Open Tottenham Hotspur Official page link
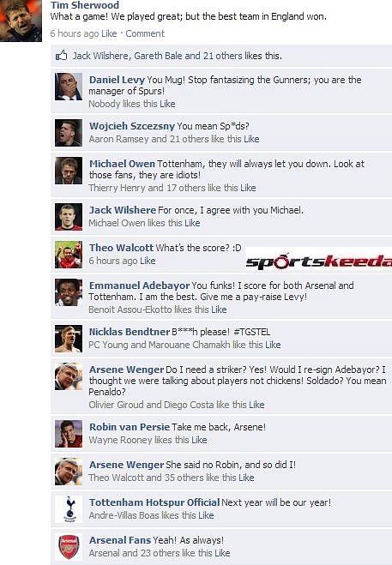 (154, 502)
